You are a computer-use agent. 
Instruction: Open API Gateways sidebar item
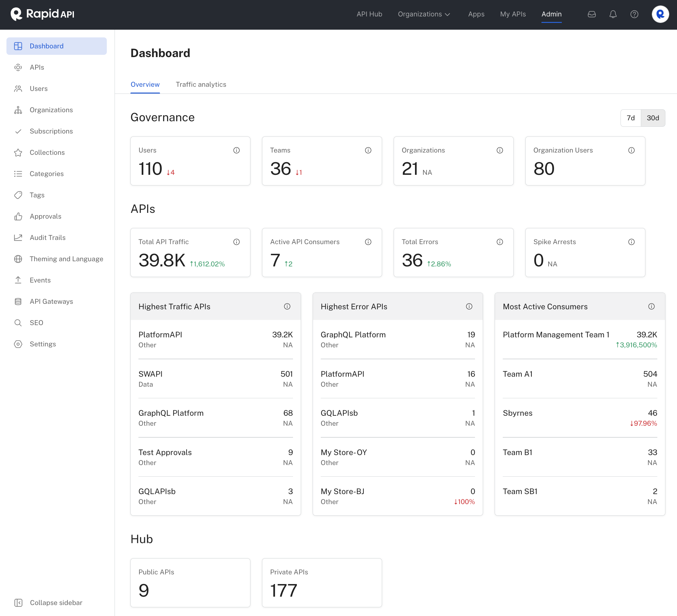pos(51,301)
